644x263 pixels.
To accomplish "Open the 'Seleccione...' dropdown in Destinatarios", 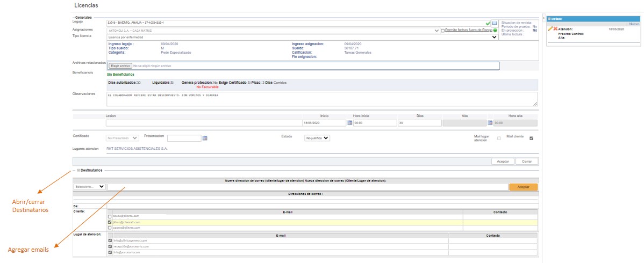I will pyautogui.click(x=89, y=187).
